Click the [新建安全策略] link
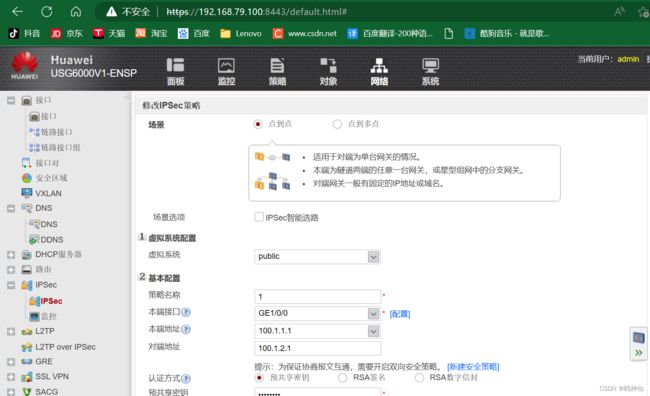 [473, 367]
